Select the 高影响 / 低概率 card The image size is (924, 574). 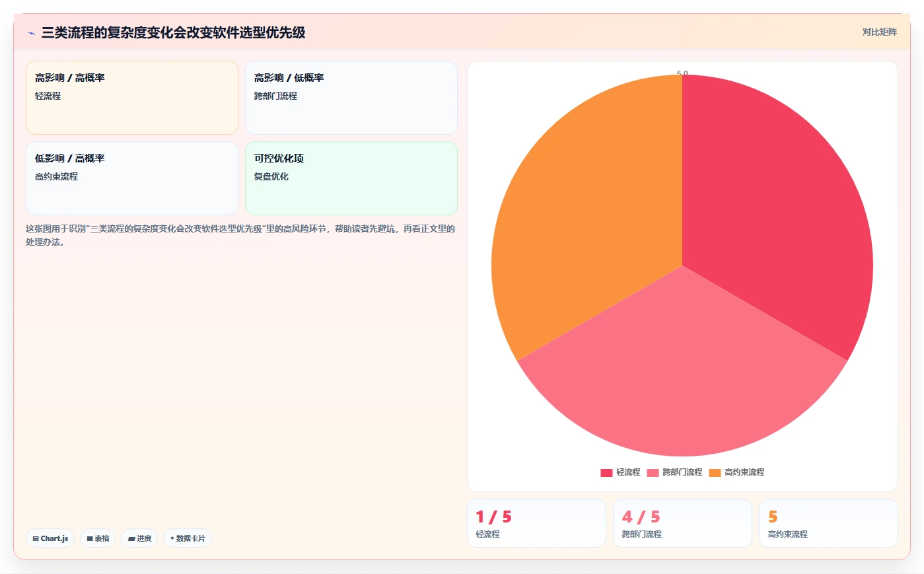click(x=351, y=98)
